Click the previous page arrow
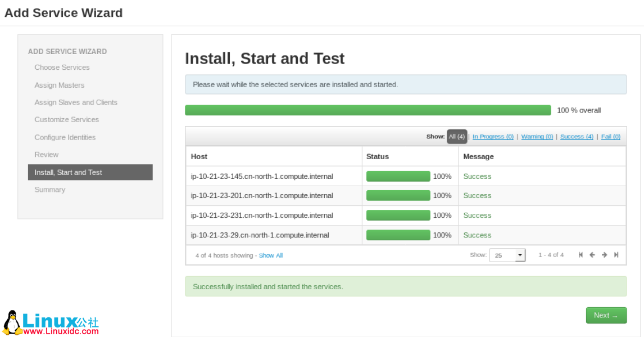Image resolution: width=644 pixels, height=337 pixels. 592,255
